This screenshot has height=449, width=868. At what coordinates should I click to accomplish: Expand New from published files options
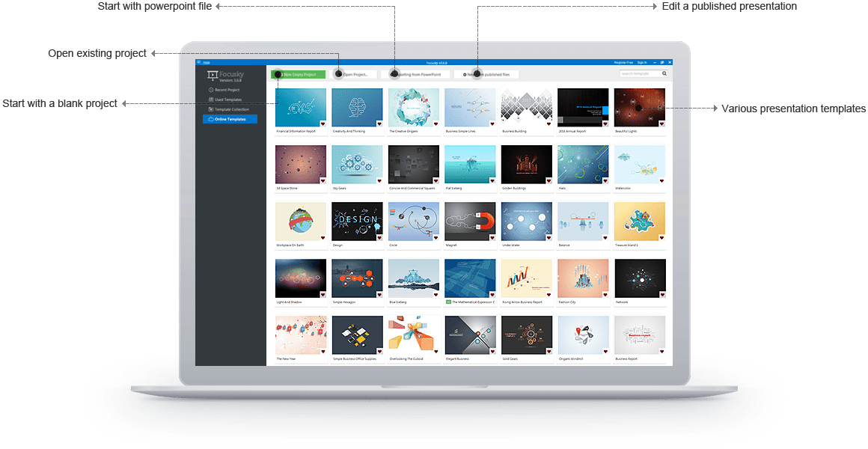pos(486,73)
